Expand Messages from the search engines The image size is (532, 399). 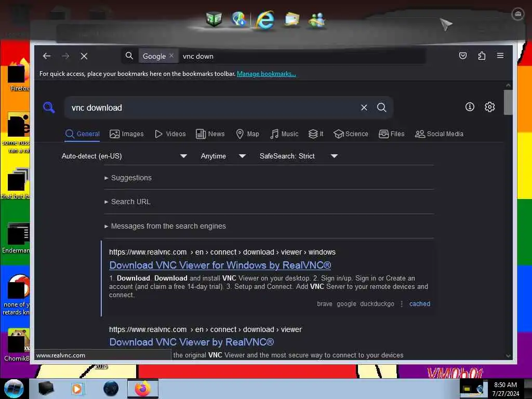[x=165, y=226]
